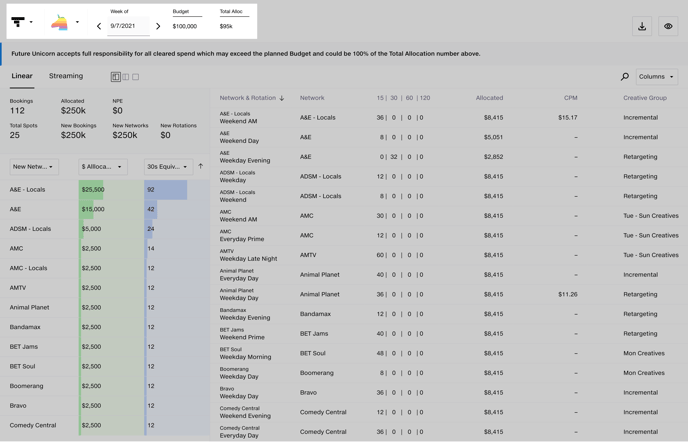
Task: Click the $5,051 allocated amount
Action: (x=494, y=137)
